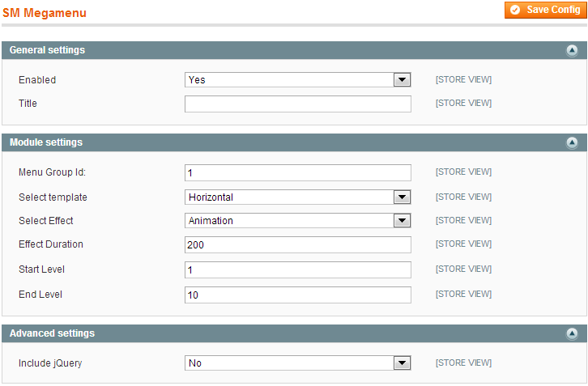This screenshot has height=386, width=588.
Task: Open the Select Effect dropdown
Action: (298, 221)
